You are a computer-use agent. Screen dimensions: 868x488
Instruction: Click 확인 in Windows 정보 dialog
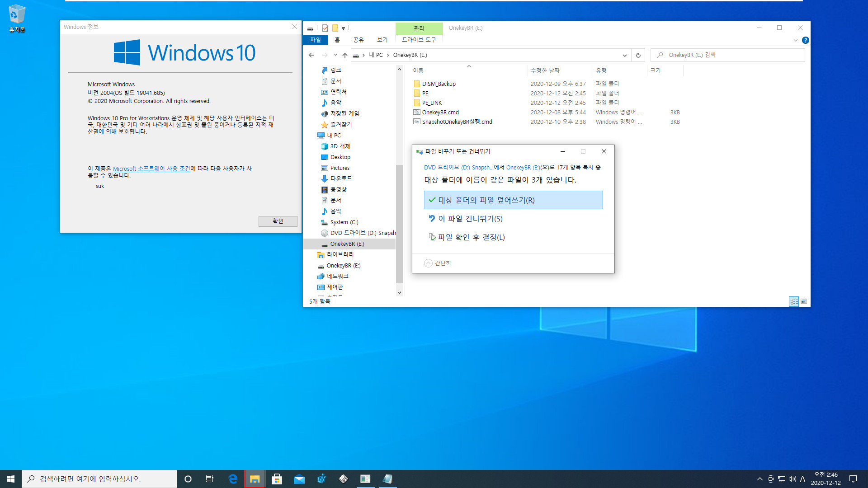pyautogui.click(x=278, y=221)
